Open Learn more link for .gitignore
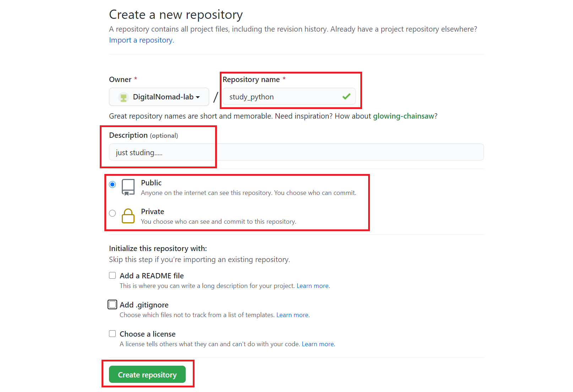The width and height of the screenshot is (573, 392). click(293, 315)
